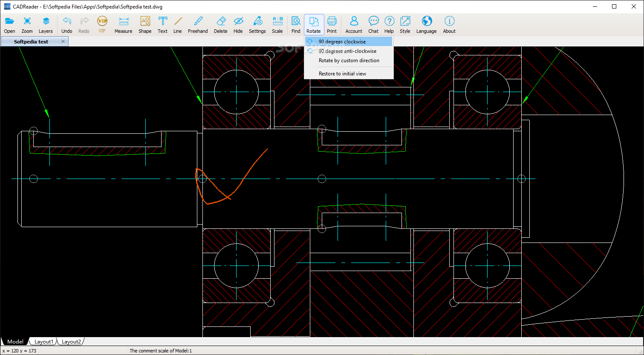Switch to the Layout1 tab

tap(44, 341)
